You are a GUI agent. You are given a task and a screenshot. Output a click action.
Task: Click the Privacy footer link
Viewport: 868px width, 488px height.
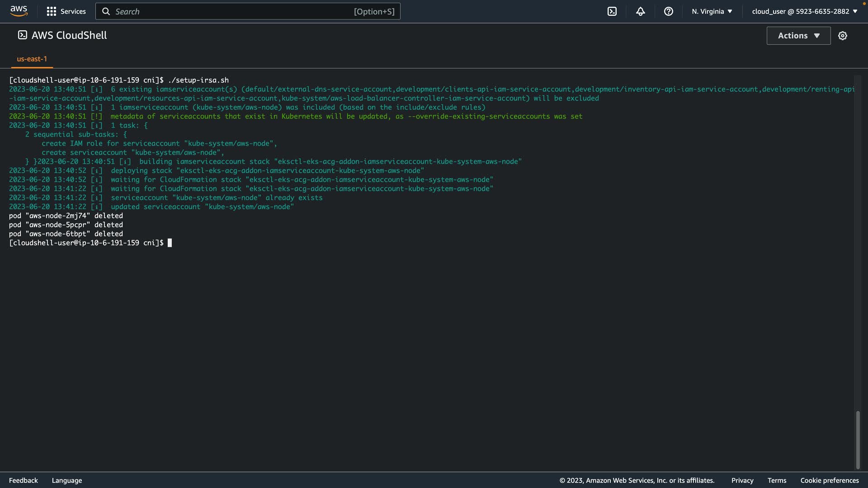coord(742,480)
